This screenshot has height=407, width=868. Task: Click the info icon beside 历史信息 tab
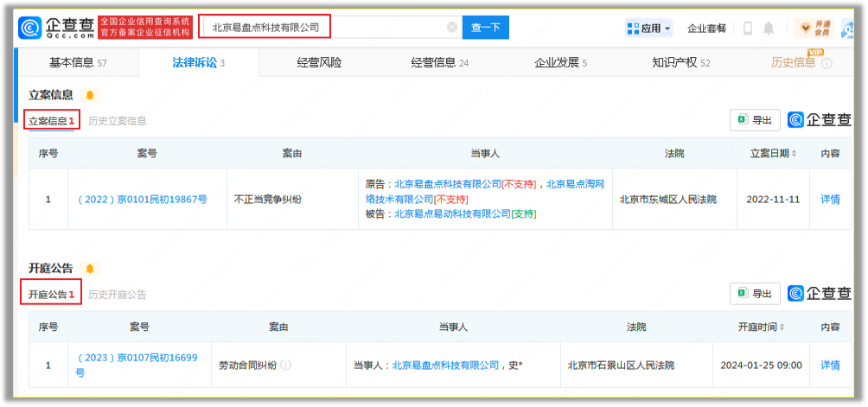[x=827, y=64]
